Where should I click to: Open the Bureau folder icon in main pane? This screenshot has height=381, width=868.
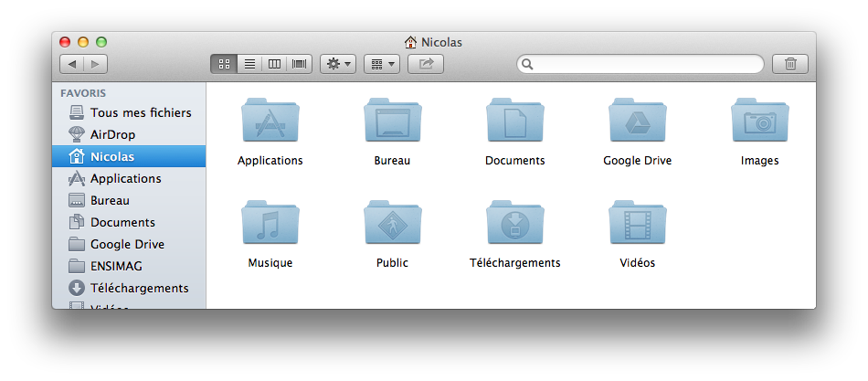[392, 122]
